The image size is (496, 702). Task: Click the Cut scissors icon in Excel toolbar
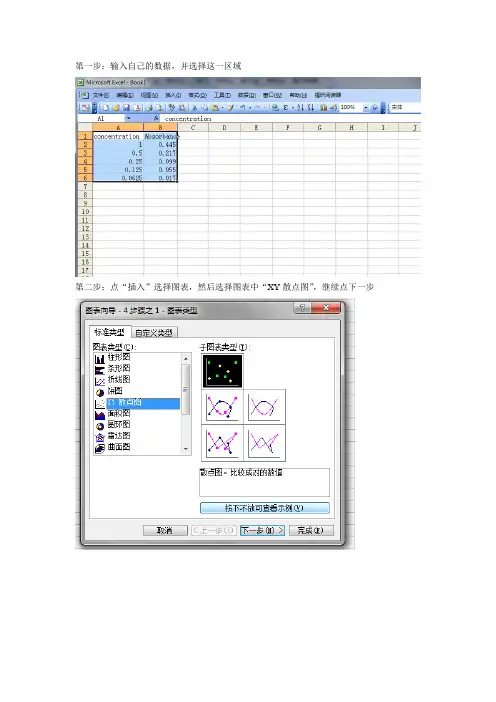coord(195,107)
